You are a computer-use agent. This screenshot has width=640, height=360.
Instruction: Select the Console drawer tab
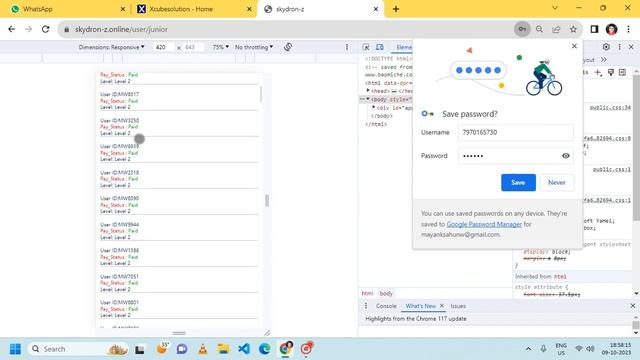tap(386, 306)
